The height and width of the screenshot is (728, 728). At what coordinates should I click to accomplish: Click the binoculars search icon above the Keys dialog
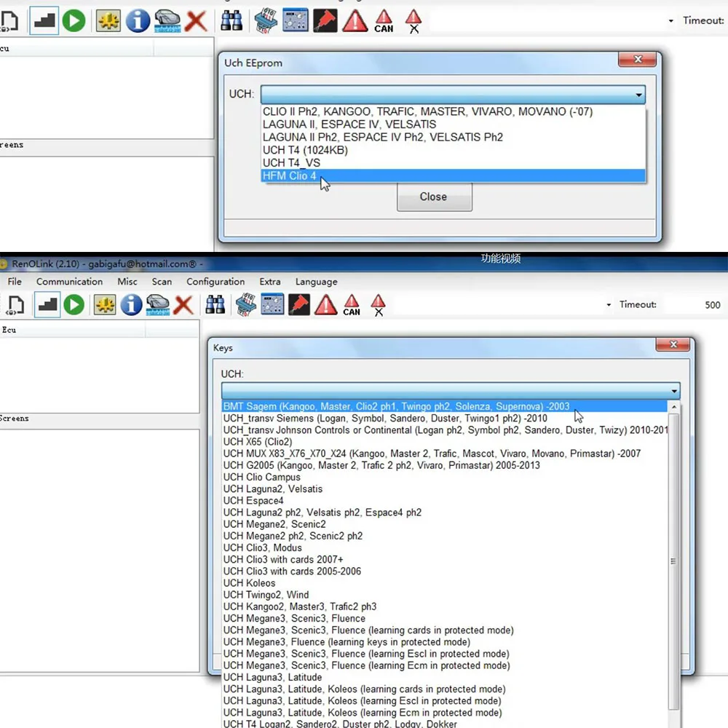click(215, 304)
